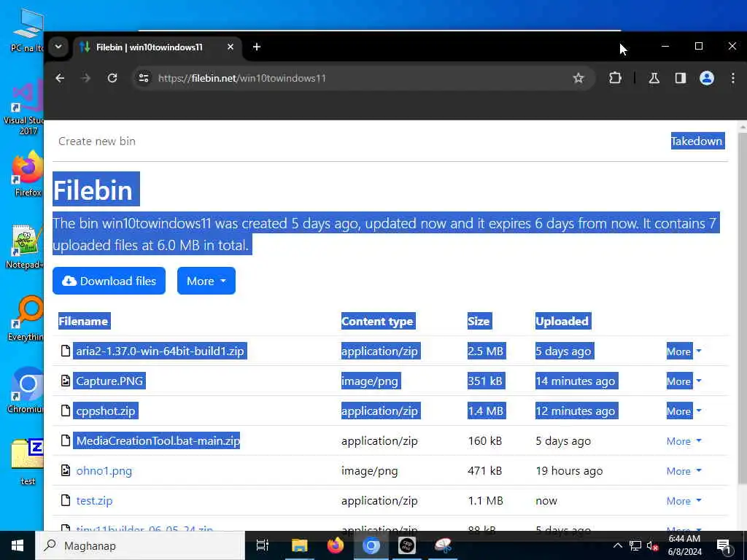Click the Content type column header
This screenshot has height=560, width=747.
click(x=377, y=322)
